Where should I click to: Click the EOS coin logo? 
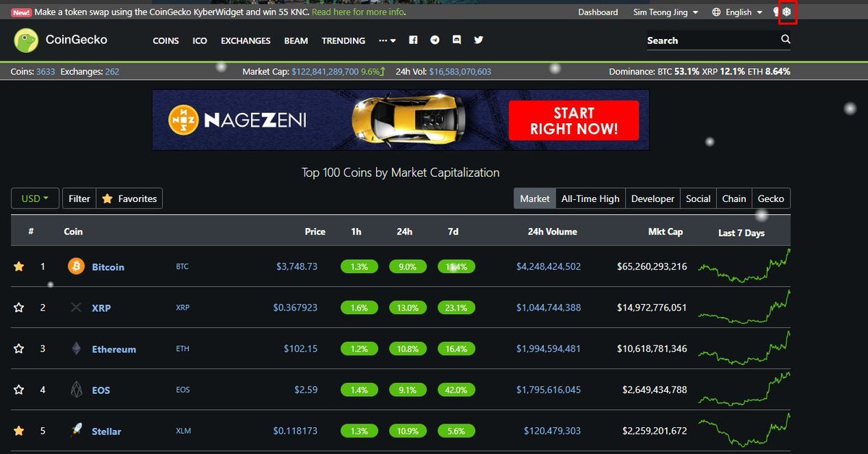coord(76,390)
